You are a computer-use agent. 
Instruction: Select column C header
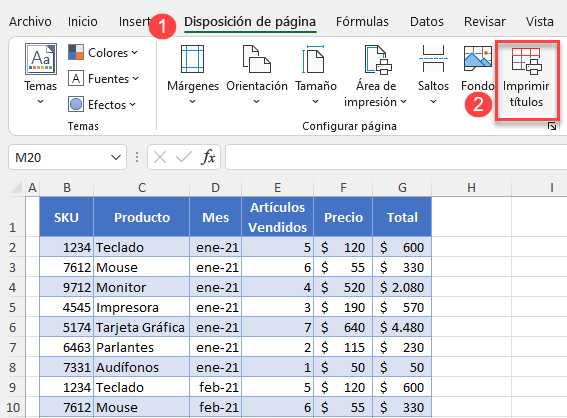tap(142, 188)
